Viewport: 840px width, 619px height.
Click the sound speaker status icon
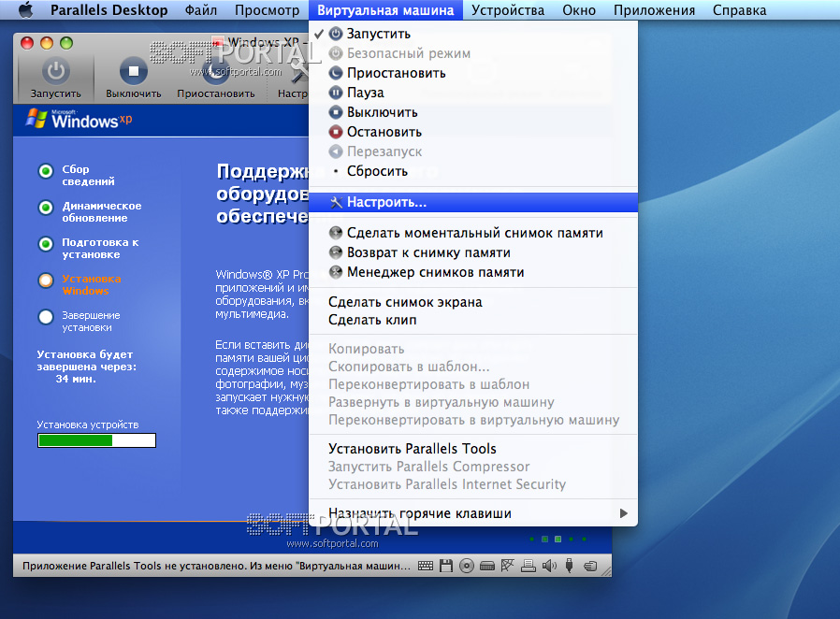pos(549,566)
